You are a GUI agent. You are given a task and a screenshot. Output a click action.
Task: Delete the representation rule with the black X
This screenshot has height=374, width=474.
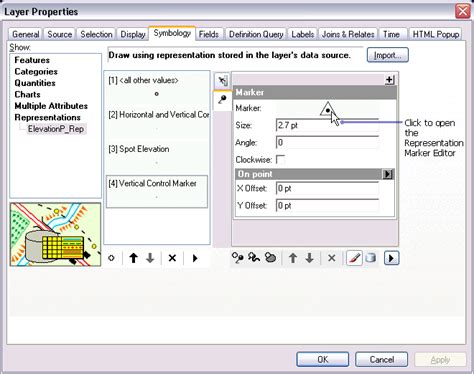(172, 258)
